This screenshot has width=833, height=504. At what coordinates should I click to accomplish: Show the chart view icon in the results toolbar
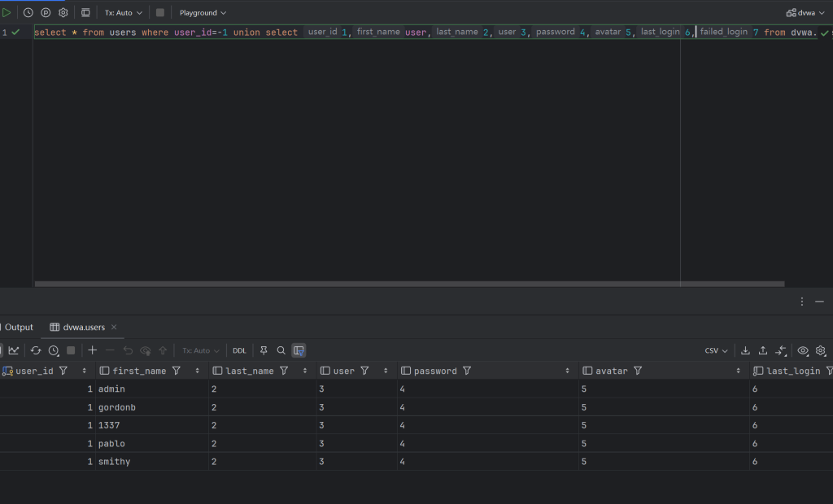(x=14, y=350)
